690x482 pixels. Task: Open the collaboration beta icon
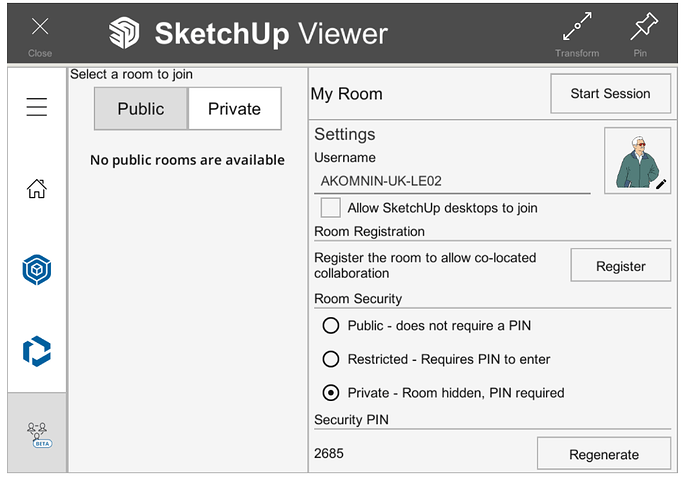pos(38,433)
